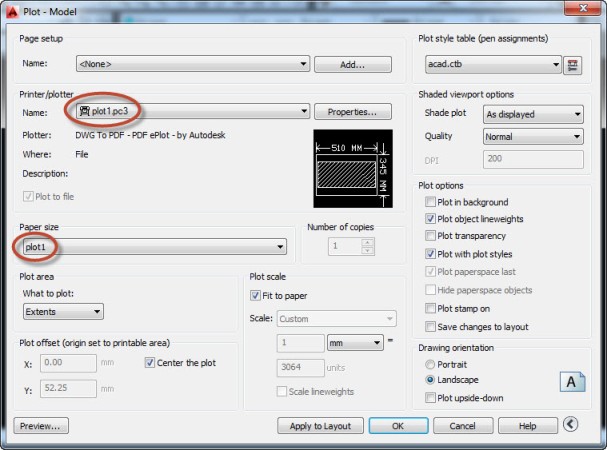Toggle Plot with plot styles

(430, 254)
